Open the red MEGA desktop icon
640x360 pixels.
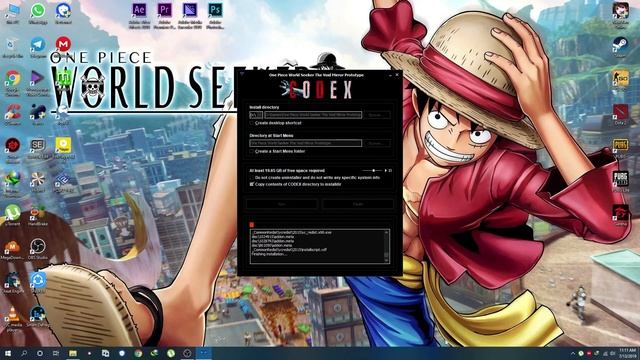point(63,44)
